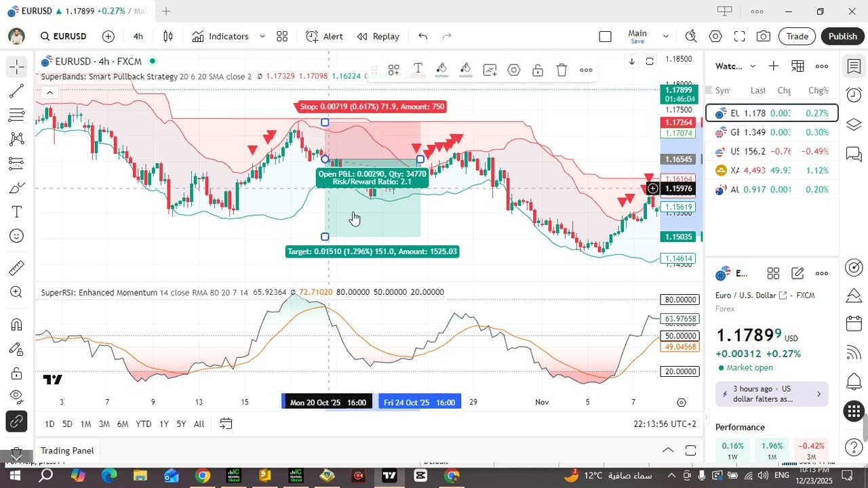
Task: Select the ruler measure tool
Action: (x=17, y=268)
